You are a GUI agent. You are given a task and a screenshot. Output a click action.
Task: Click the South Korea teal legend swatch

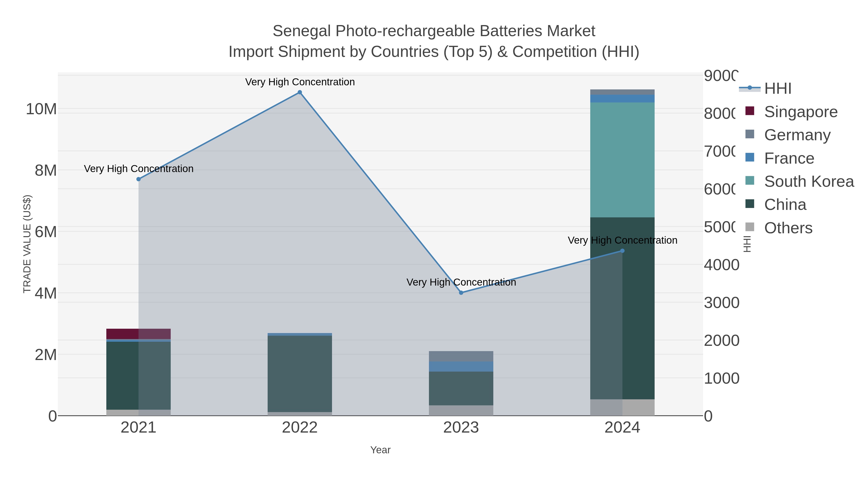(750, 180)
